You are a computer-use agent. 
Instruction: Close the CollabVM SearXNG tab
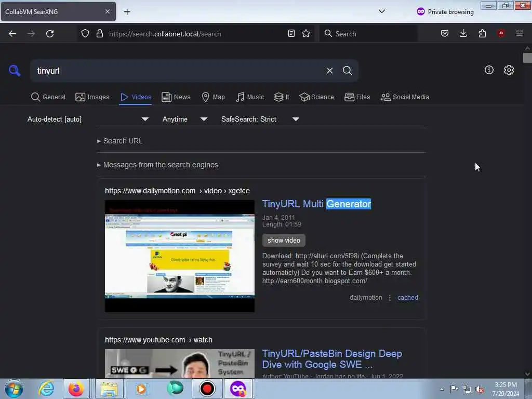tap(108, 11)
